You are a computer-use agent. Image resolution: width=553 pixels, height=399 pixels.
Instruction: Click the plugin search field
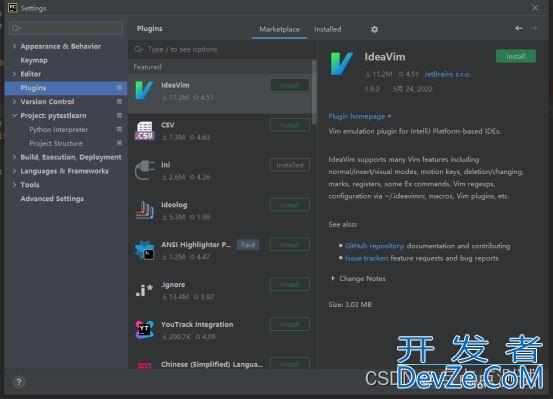[x=222, y=49]
